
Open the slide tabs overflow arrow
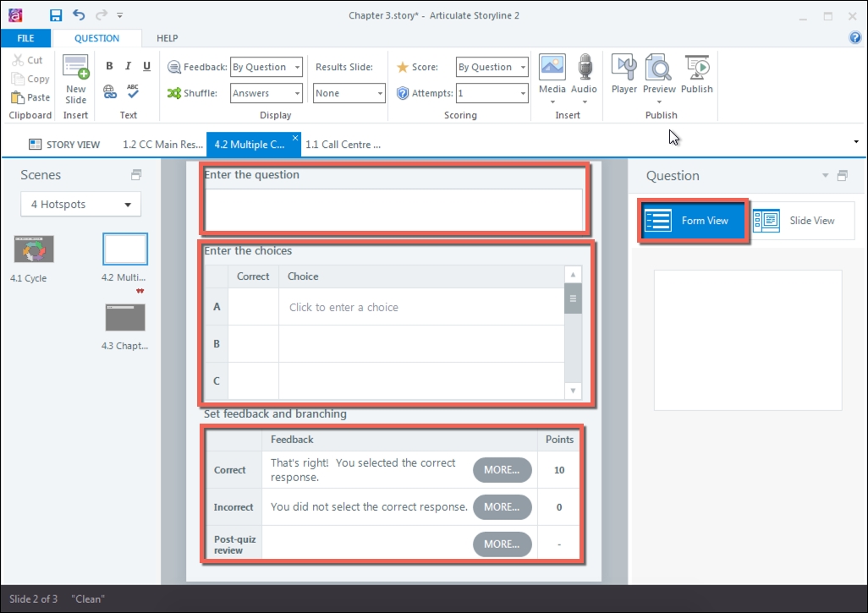856,142
